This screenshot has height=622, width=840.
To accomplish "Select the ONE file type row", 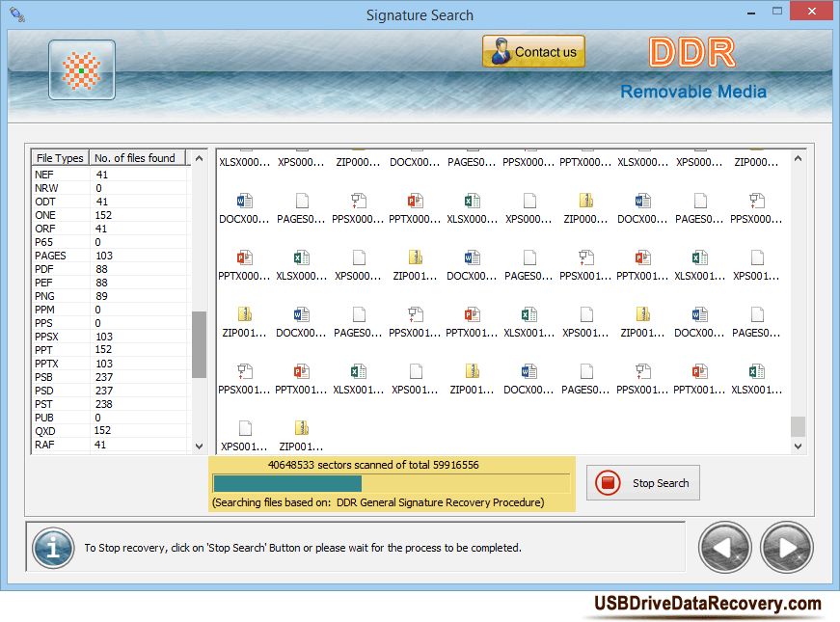I will coord(110,215).
